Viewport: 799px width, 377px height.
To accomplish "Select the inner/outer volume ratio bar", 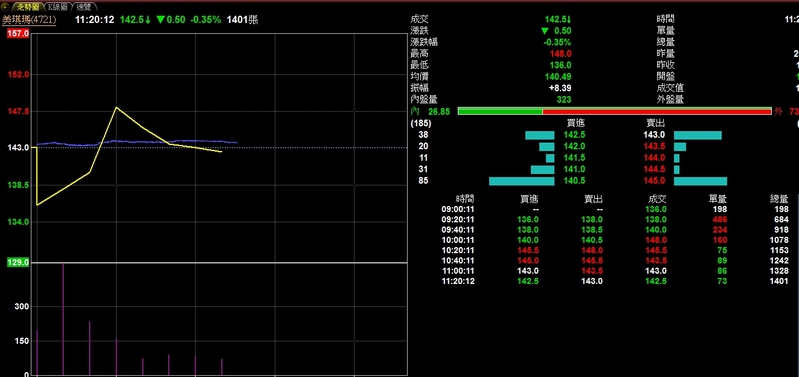I will [615, 111].
